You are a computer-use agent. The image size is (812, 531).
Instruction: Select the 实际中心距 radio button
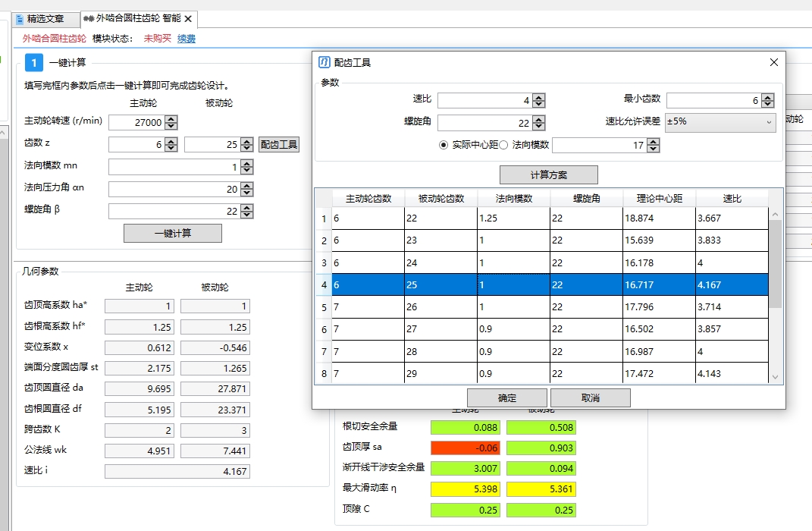(444, 145)
